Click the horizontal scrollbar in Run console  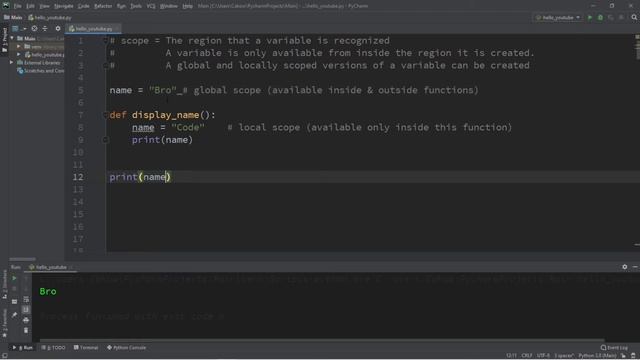pos(322,340)
